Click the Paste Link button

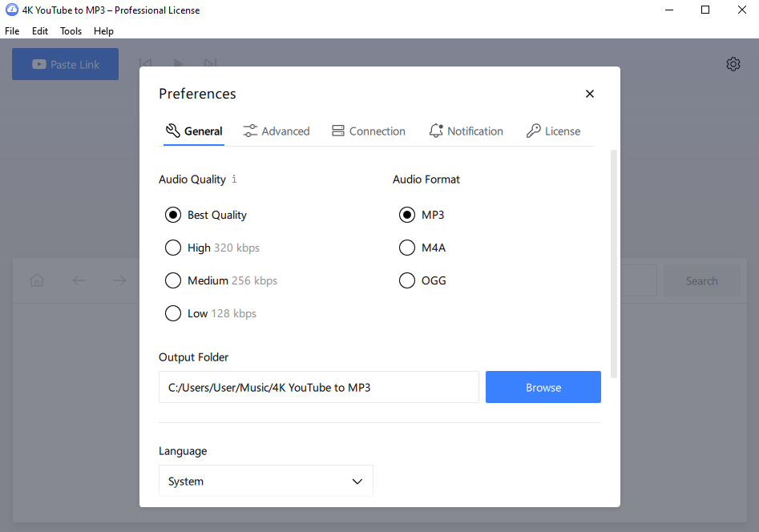click(66, 64)
